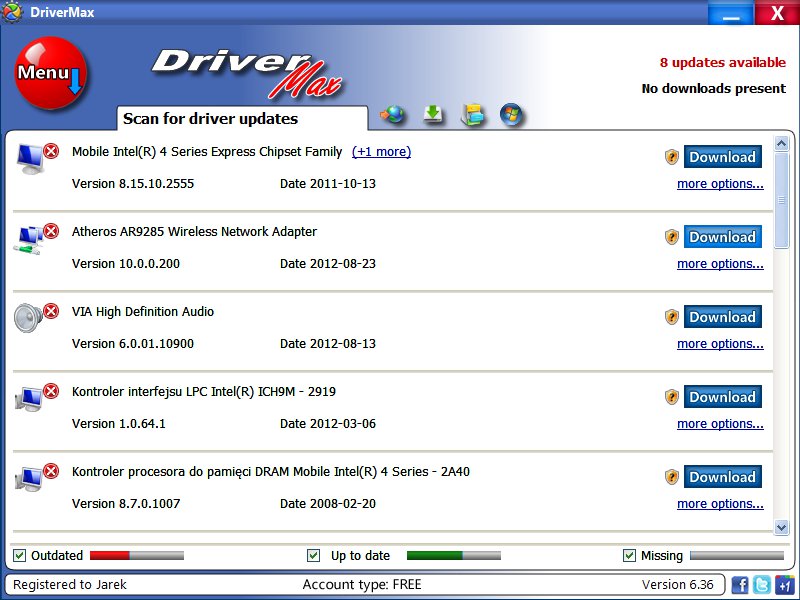The width and height of the screenshot is (800, 600).
Task: Open the Google +1 icon
Action: click(784, 585)
